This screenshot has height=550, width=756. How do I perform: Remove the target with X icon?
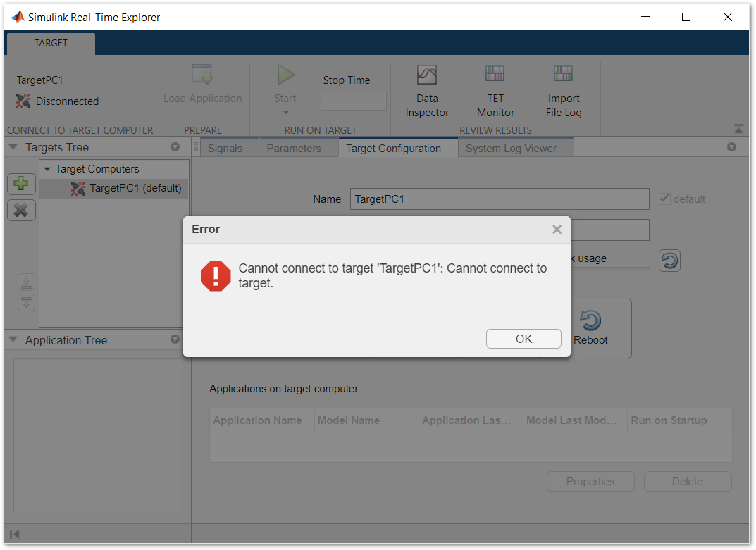click(x=21, y=210)
